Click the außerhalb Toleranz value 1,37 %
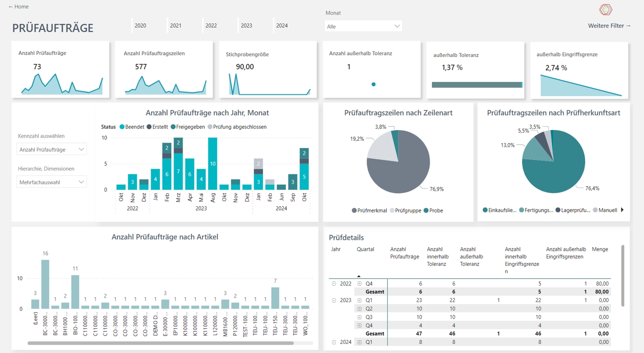 click(452, 67)
